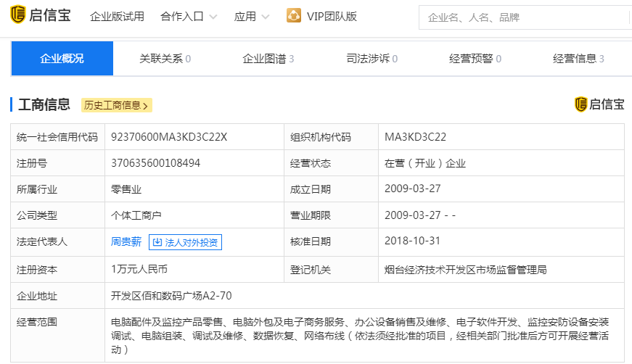The width and height of the screenshot is (632, 364).
Task: Expand the 应用 dropdown menu
Action: coord(252,17)
